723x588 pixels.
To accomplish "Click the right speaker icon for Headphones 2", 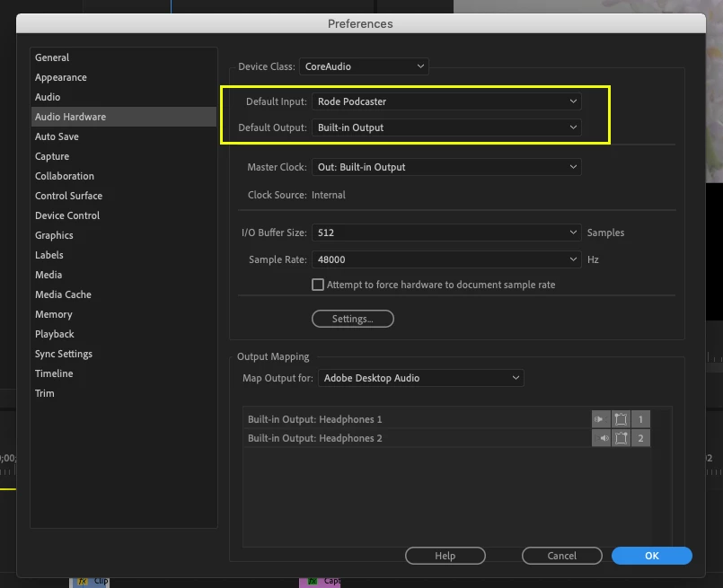I will (x=601, y=438).
